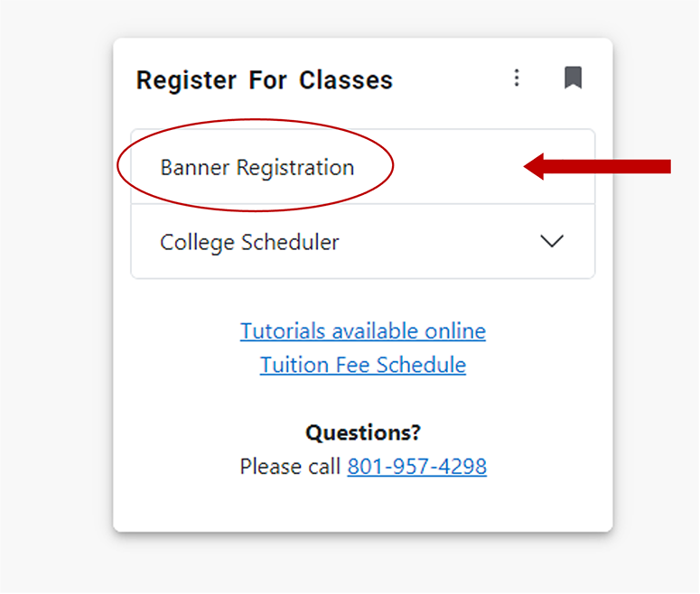Screen dimensions: 700x594
Task: Click the bookmark icon on the card
Action: (573, 79)
